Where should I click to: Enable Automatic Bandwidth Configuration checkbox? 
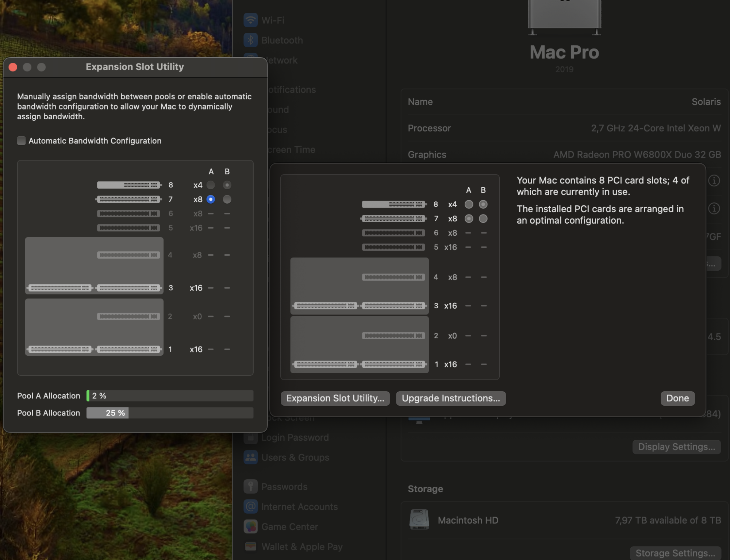click(x=22, y=141)
